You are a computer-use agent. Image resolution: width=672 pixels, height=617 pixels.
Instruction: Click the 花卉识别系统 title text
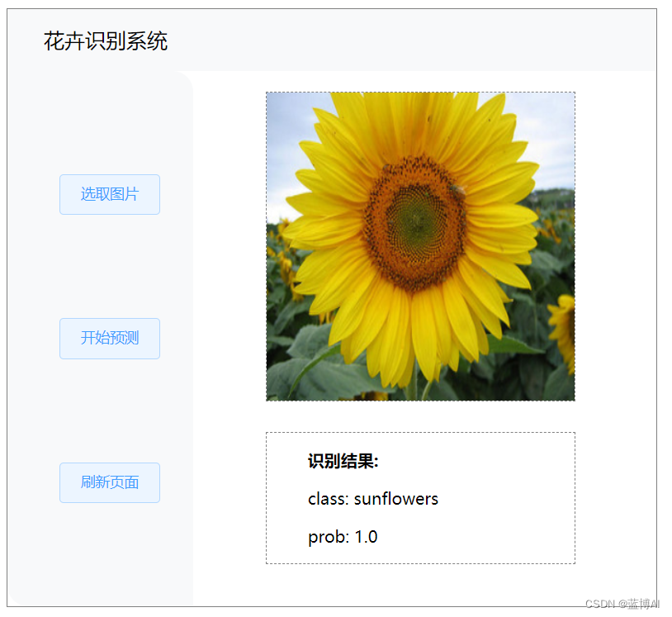tap(106, 41)
